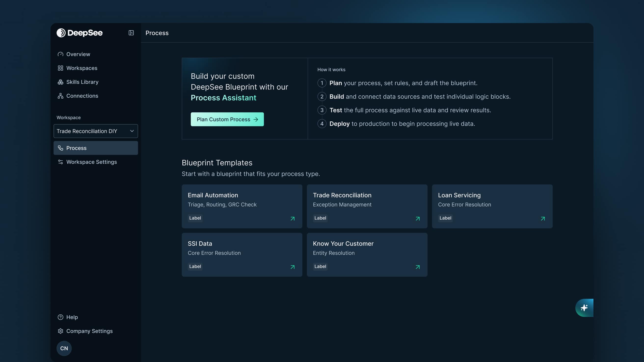Click arrow icon on Email Automation card

coord(293,219)
